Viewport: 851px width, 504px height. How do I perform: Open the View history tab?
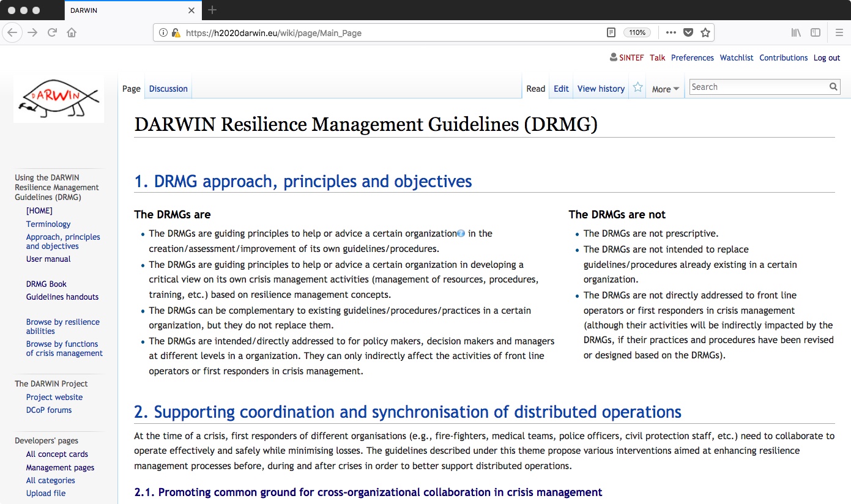point(601,89)
